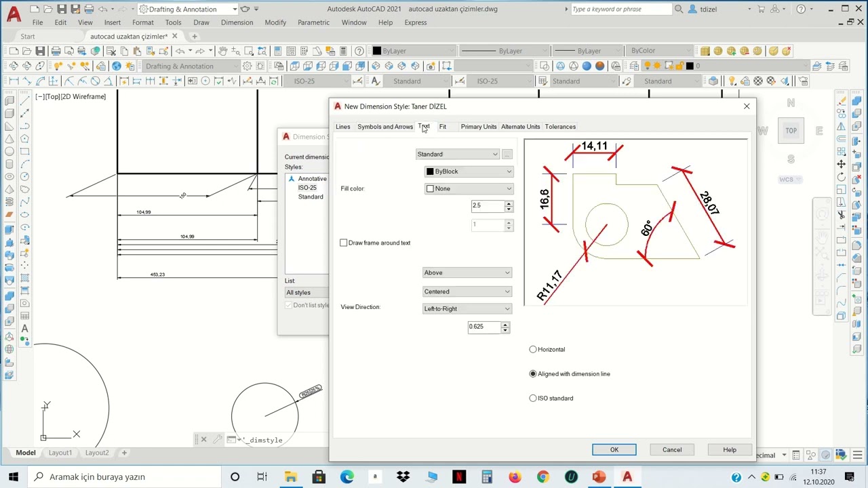Screen dimensions: 868x488
Task: Open the All styles list dropdown in Dimension Style Manager
Action: 307,292
